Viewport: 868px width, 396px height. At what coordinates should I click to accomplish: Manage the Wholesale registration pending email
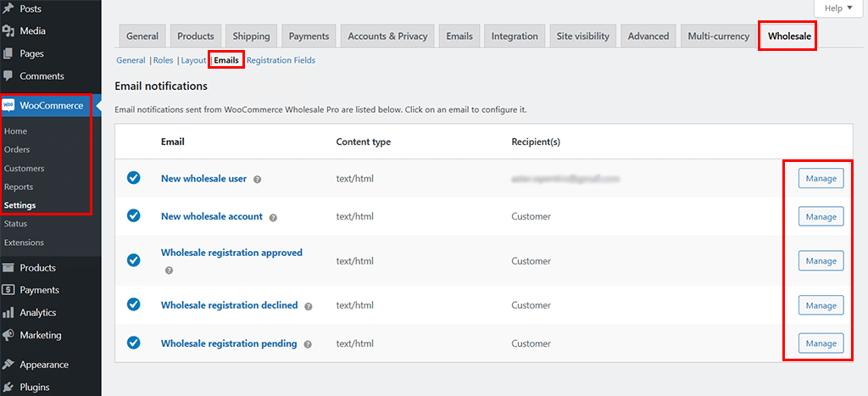[x=821, y=343]
